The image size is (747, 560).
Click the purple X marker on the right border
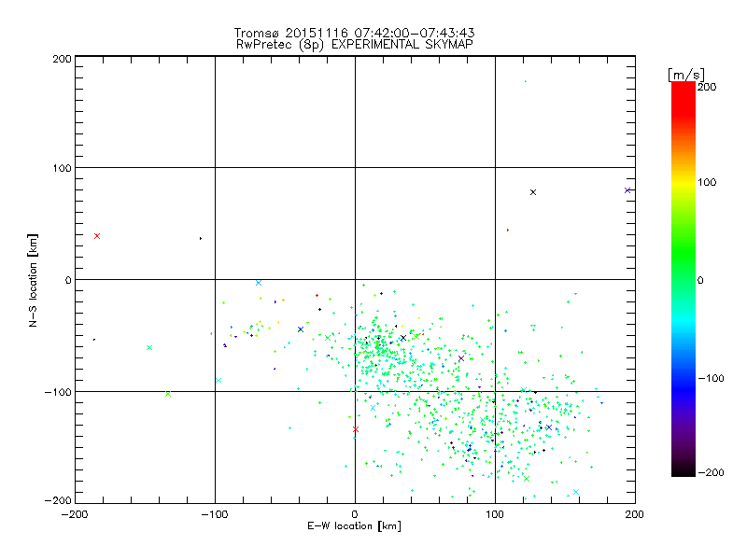[x=627, y=190]
